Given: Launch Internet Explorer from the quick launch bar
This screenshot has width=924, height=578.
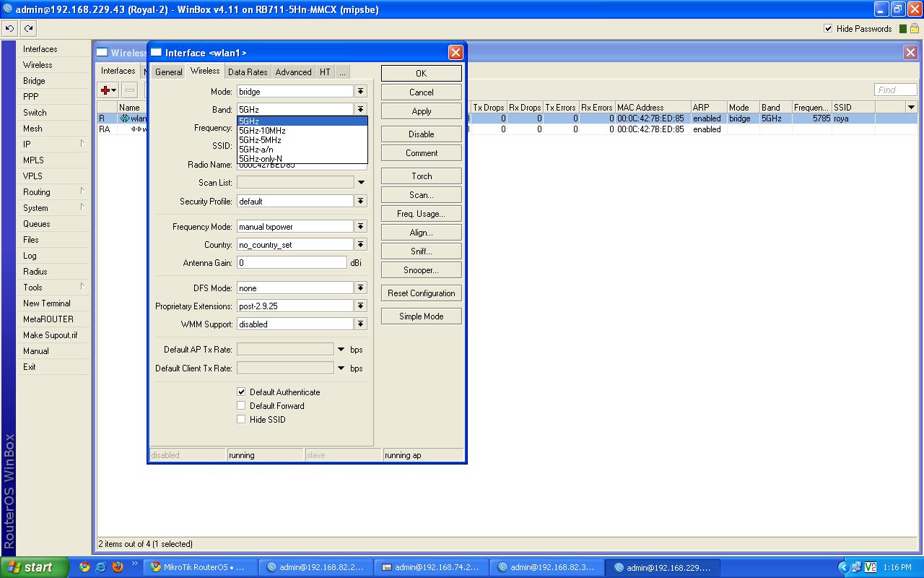Looking at the screenshot, I should point(101,567).
